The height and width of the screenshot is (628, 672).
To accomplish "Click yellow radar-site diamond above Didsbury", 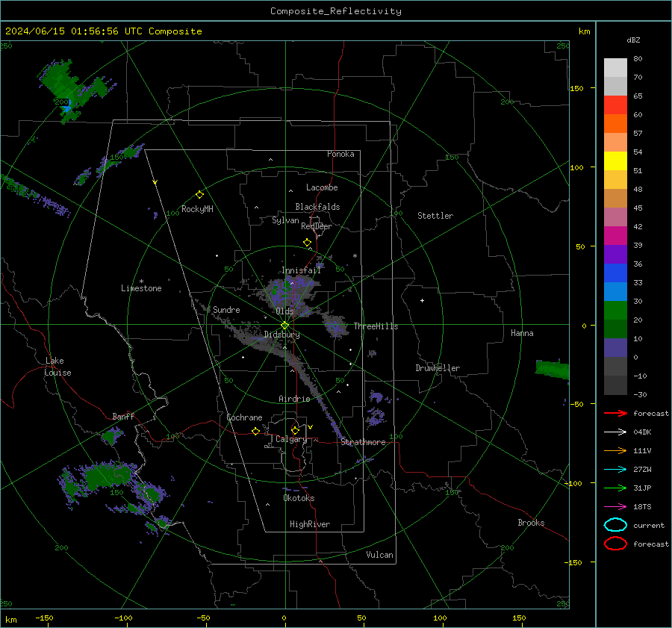I will point(284,326).
